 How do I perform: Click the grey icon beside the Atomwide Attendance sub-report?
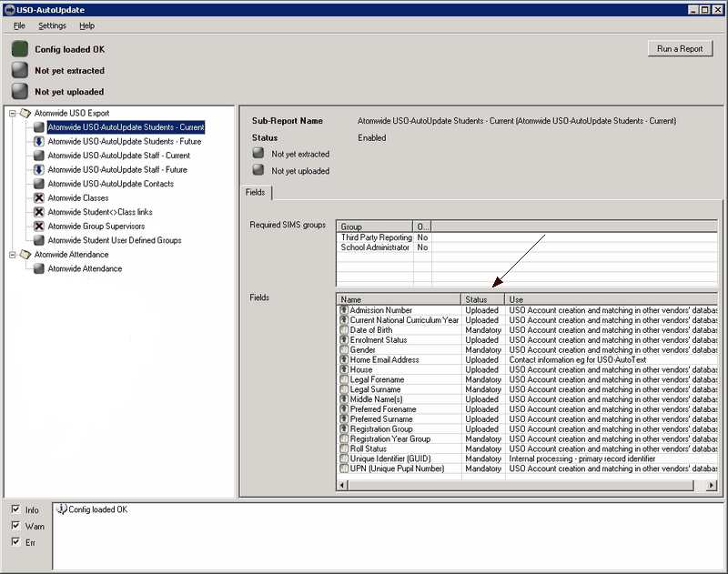(39, 268)
